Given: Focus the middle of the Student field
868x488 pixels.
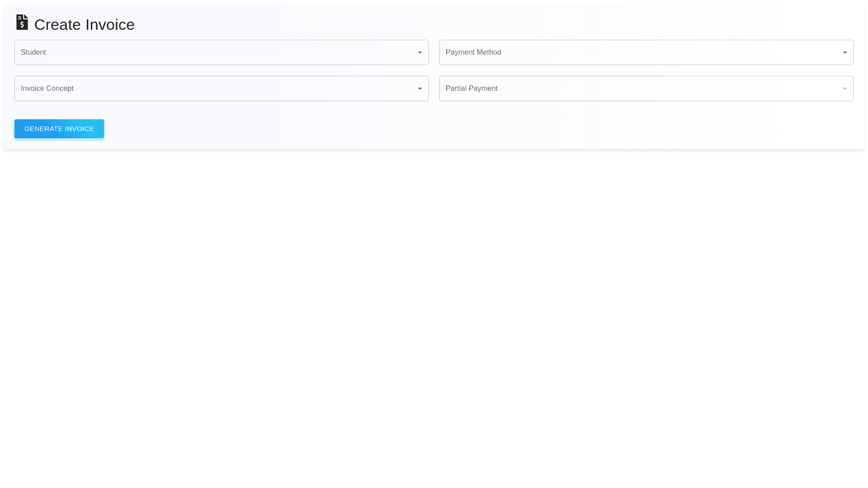Looking at the screenshot, I should 221,52.
